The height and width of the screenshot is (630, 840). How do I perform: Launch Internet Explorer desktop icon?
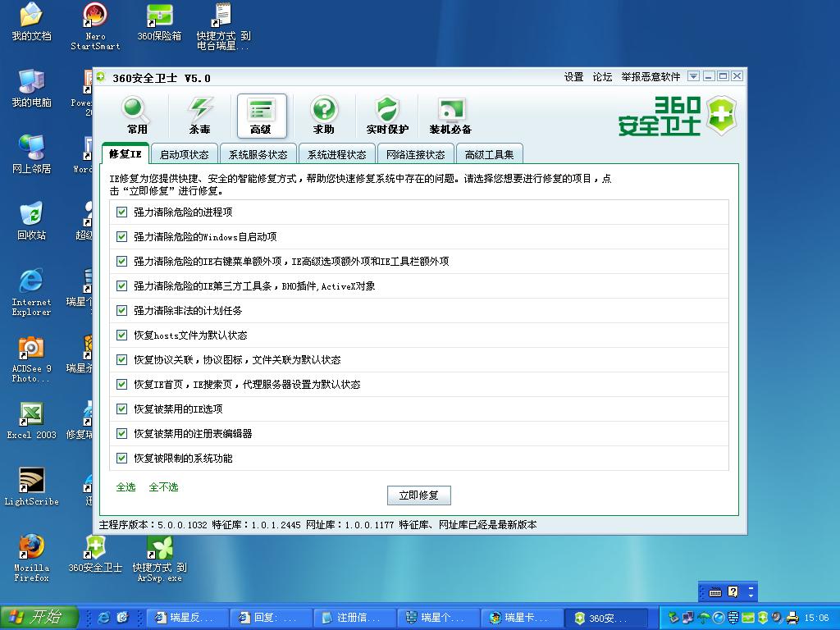pyautogui.click(x=32, y=292)
